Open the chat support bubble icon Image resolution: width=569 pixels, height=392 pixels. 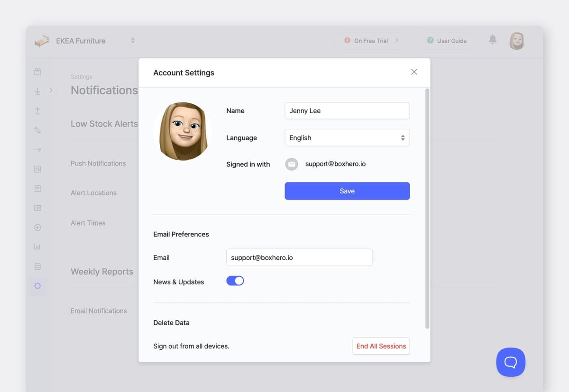[x=511, y=362]
